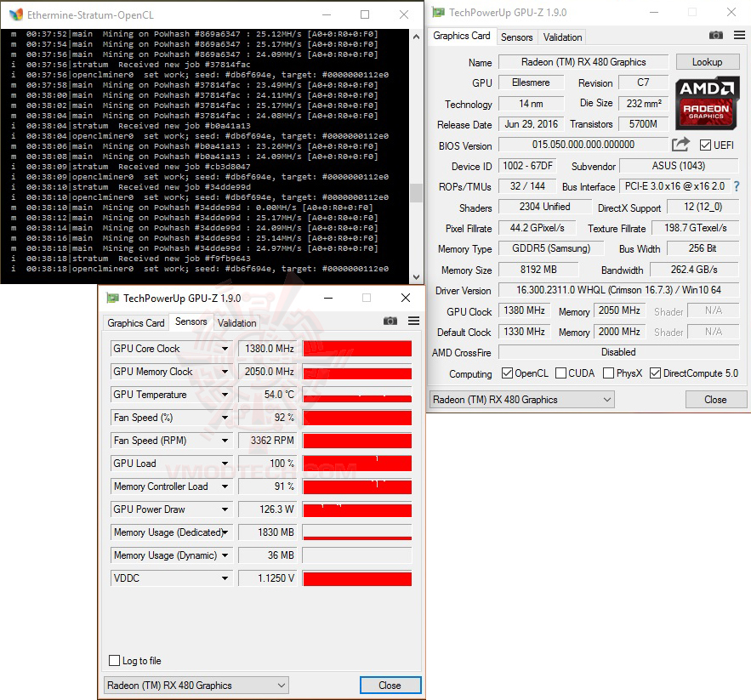The image size is (751, 700).
Task: Click the GPU Clock 1380 MHz value
Action: coord(524,310)
